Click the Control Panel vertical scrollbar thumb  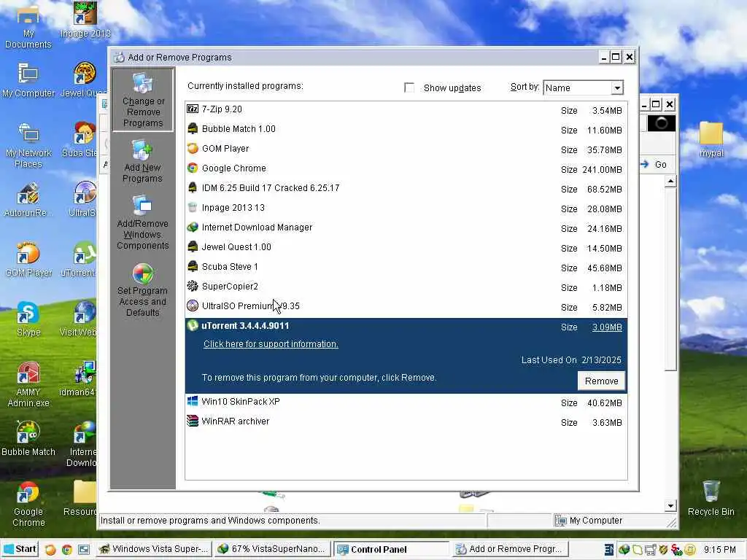point(671,279)
